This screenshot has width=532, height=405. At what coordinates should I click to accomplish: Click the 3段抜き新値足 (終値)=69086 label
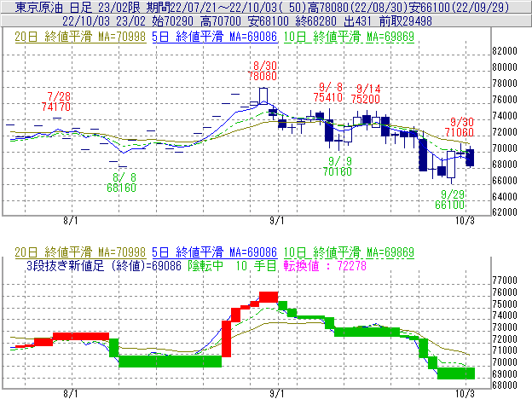(x=104, y=265)
